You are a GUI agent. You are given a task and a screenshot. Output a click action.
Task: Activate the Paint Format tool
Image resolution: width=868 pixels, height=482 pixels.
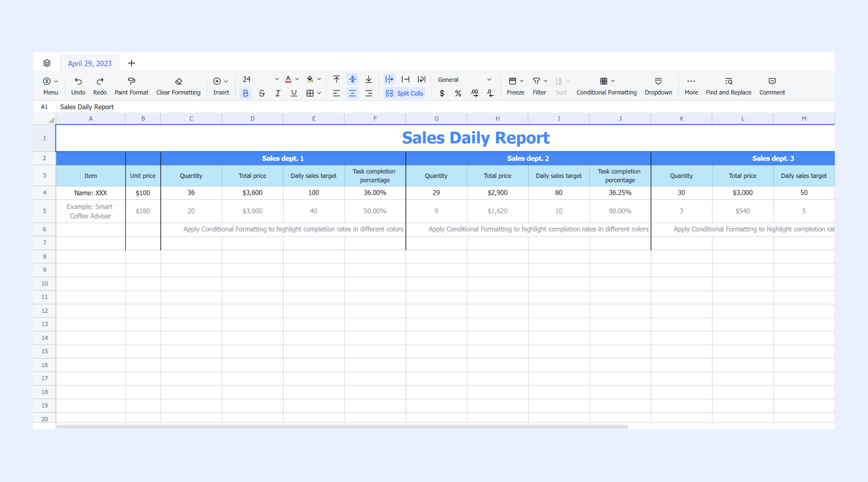tap(131, 86)
